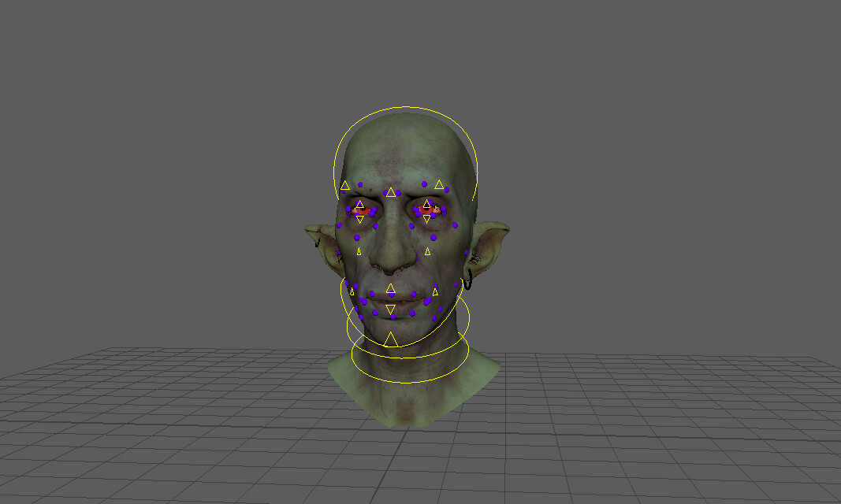
Task: Select the upper lip triangle controller above the mouth
Action: [x=390, y=290]
